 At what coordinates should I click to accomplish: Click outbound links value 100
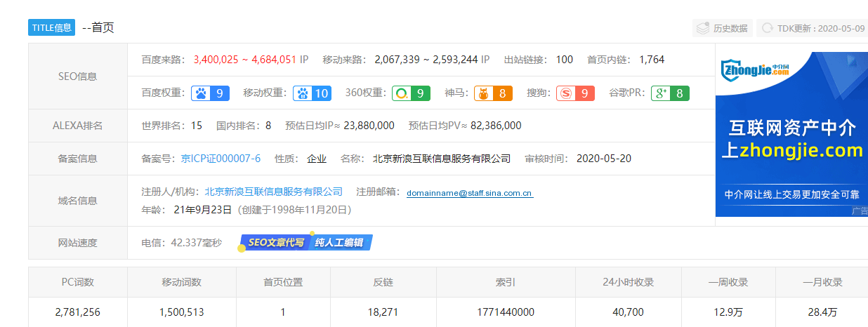coord(565,60)
